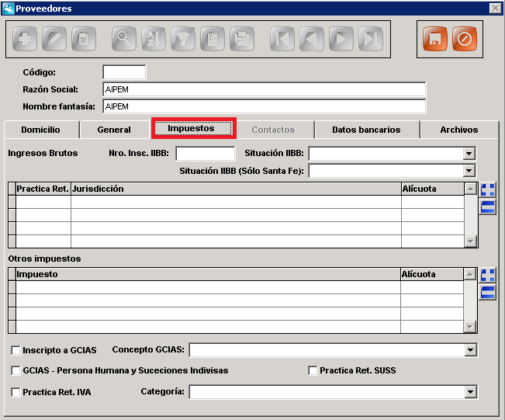Click the Código input field
Viewport: 505px width, 420px height.
124,72
